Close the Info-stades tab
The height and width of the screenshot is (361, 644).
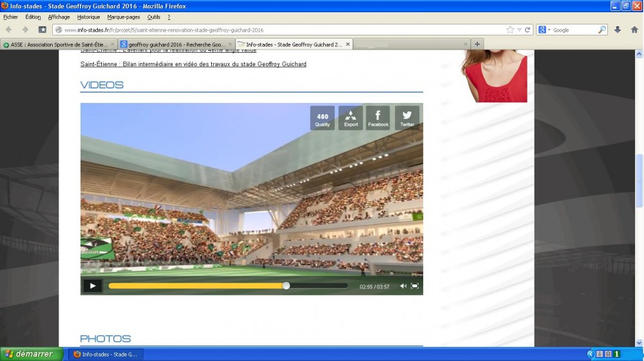(x=348, y=44)
